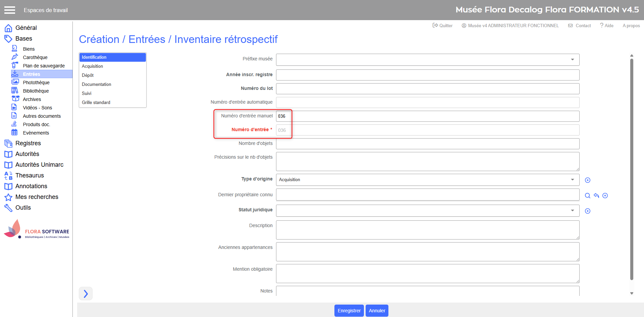Viewport: 644px width, 317px height.
Task: Click the search icon beside Dernier propriétaire connu
Action: (587, 196)
